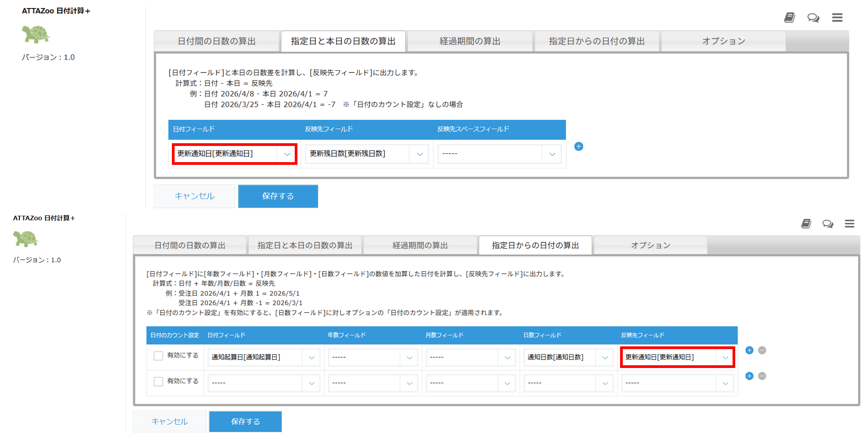Click the ATTAZoo 日付計算＋ title in upper panel
The height and width of the screenshot is (445, 868).
(56, 11)
